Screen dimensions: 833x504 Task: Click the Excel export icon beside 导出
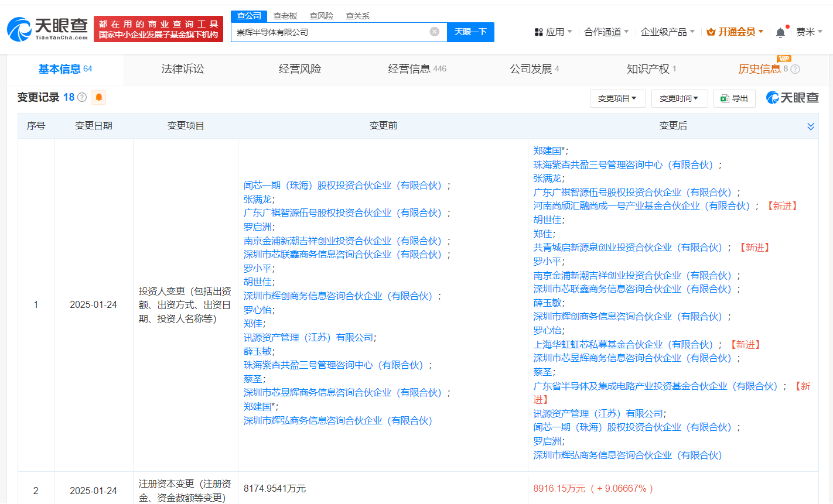723,98
